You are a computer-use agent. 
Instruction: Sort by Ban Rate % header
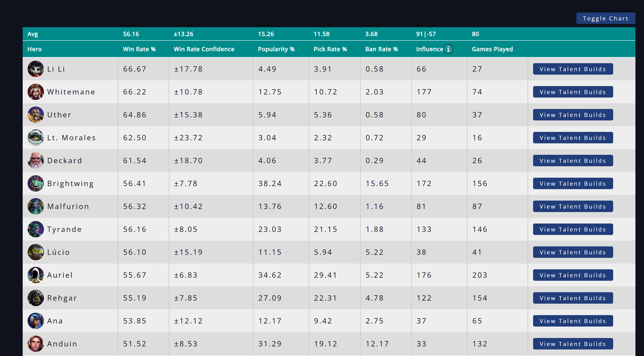pos(381,49)
